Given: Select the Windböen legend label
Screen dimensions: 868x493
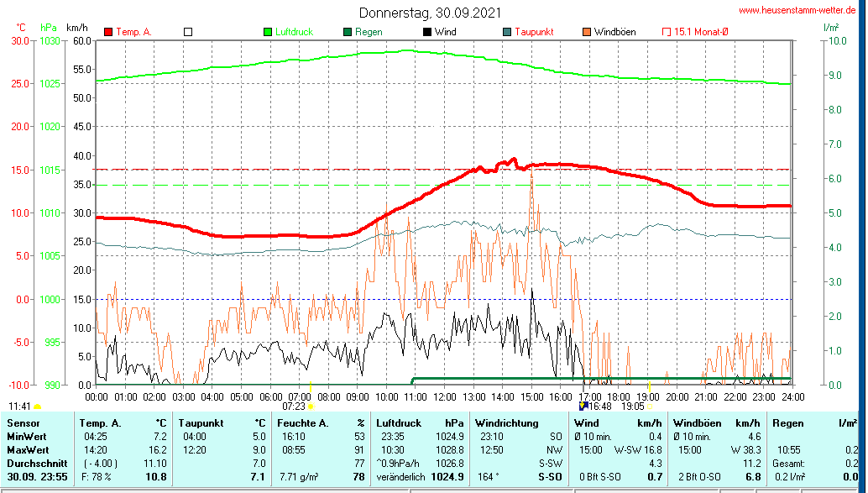Looking at the screenshot, I should [615, 32].
